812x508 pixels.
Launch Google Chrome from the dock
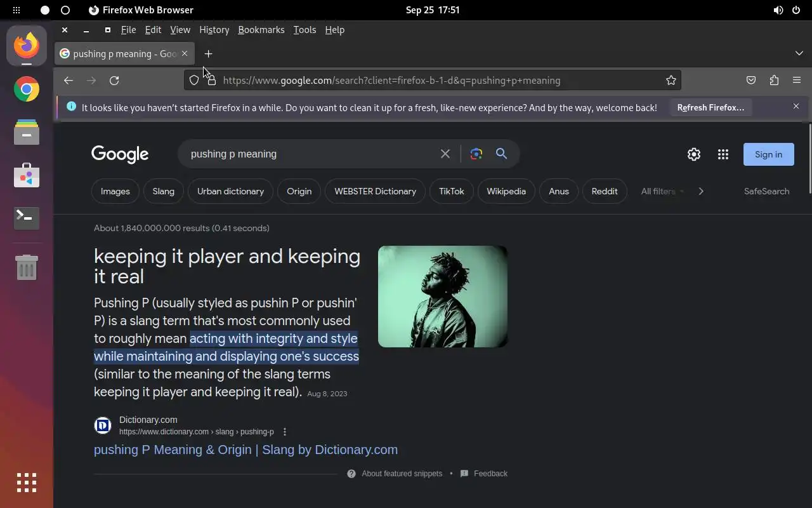pos(27,90)
